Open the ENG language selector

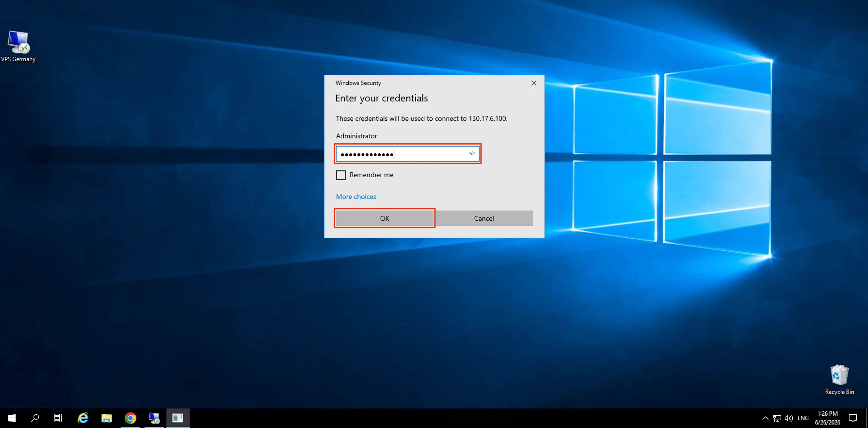tap(803, 418)
